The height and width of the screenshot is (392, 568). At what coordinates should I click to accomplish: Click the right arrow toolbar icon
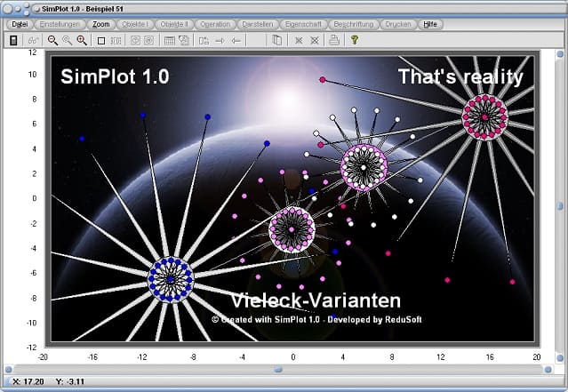coord(220,41)
